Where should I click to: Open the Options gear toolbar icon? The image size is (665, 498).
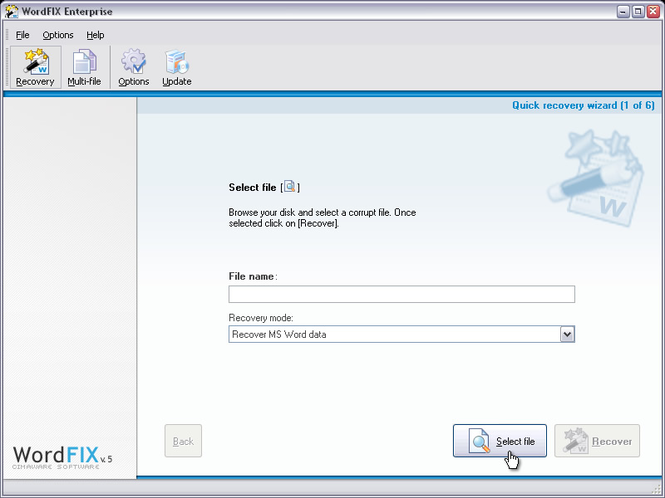(x=134, y=67)
